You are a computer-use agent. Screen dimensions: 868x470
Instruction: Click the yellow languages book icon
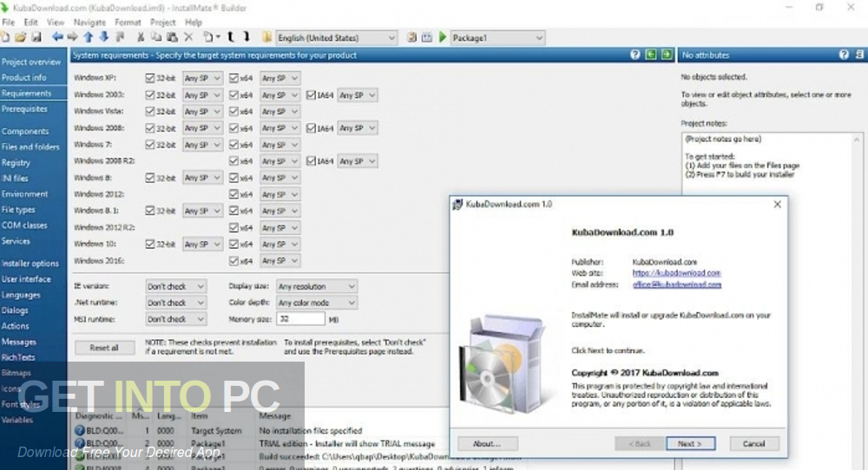click(x=266, y=37)
